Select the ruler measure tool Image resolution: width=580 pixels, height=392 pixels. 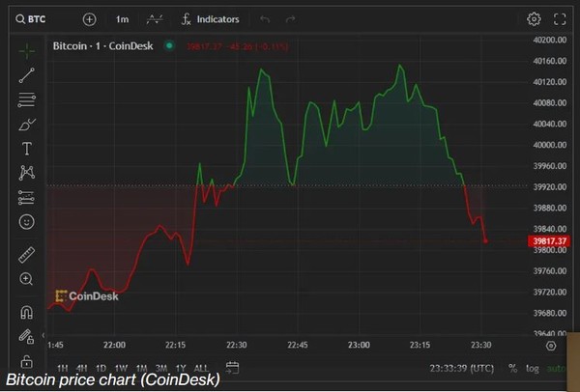coord(26,255)
